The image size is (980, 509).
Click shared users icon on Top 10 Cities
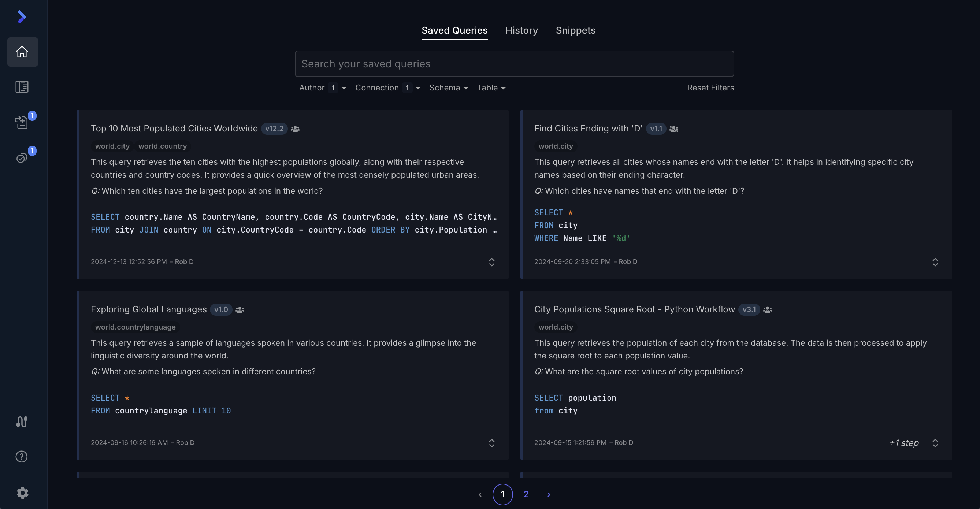(x=295, y=129)
